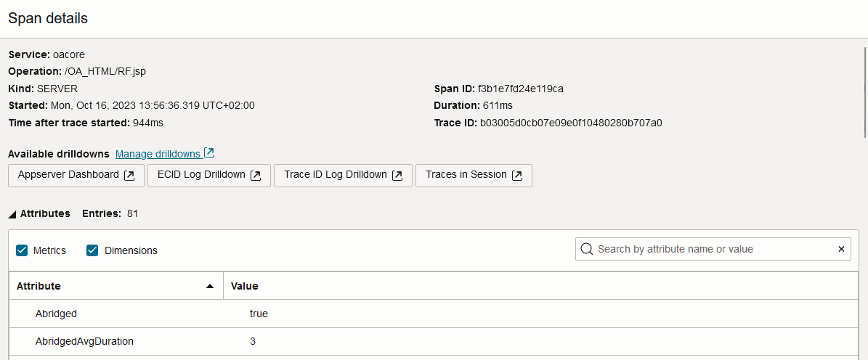Select the Abridged attribute row

point(56,314)
